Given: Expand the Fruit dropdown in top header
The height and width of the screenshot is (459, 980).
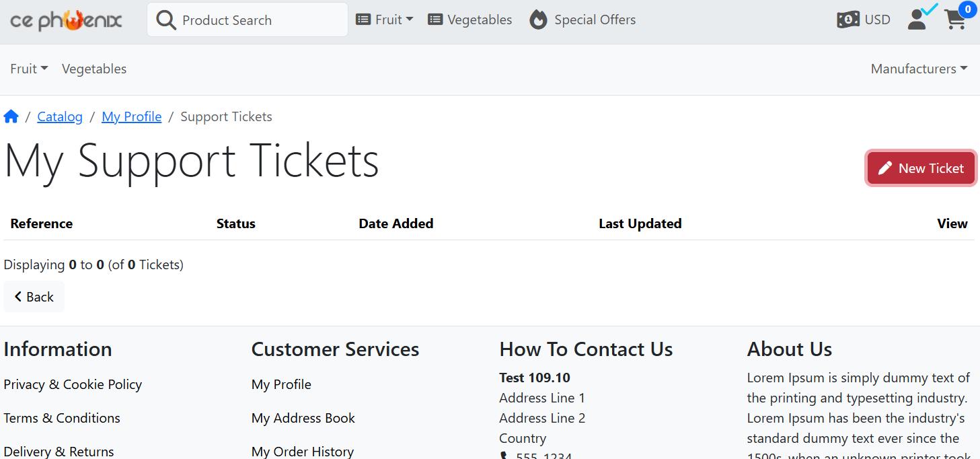Looking at the screenshot, I should (x=385, y=20).
